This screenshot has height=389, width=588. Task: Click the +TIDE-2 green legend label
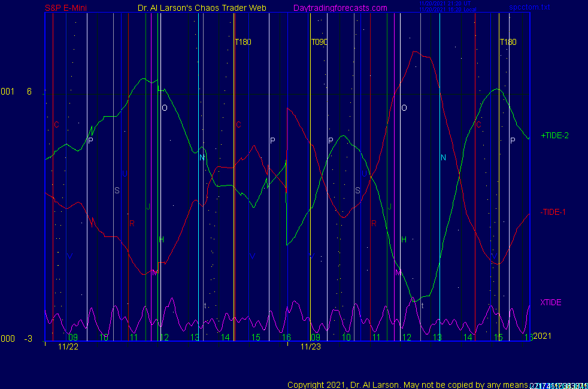[x=554, y=136]
